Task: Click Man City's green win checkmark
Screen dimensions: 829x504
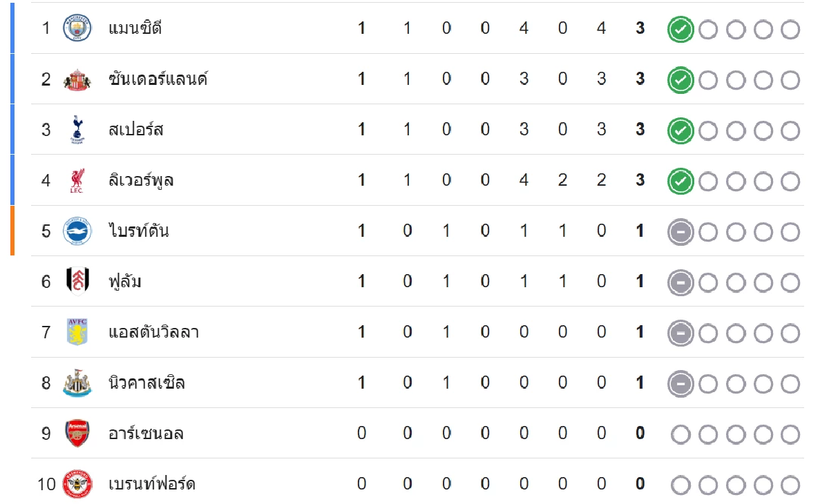Action: (x=680, y=29)
